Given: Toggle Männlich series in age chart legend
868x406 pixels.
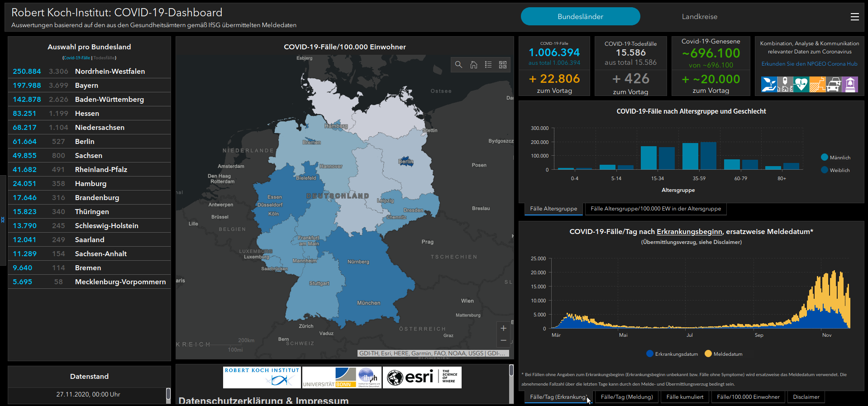Looking at the screenshot, I should point(835,158).
